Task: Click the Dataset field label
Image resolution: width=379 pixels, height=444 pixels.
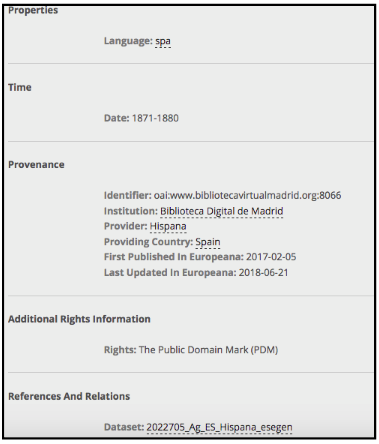Action: (124, 427)
